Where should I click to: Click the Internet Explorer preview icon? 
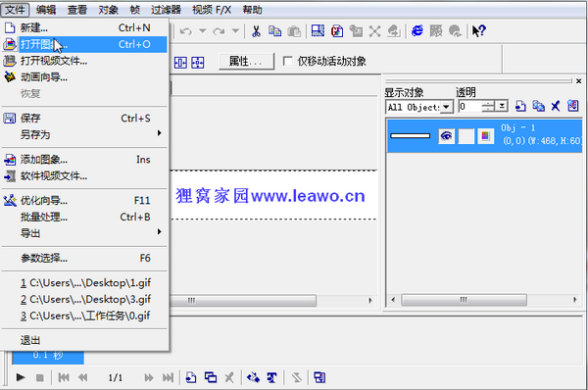417,30
